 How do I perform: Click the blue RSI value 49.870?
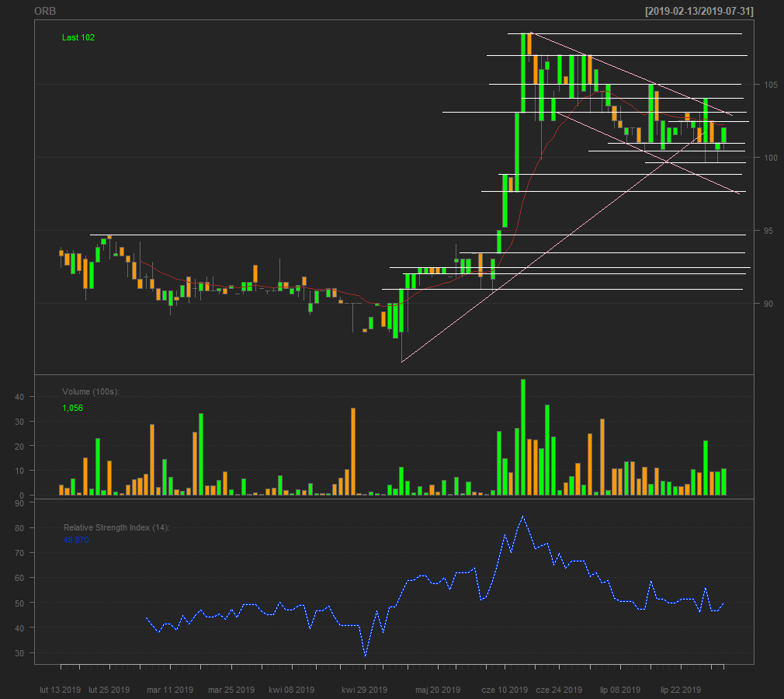(x=76, y=540)
